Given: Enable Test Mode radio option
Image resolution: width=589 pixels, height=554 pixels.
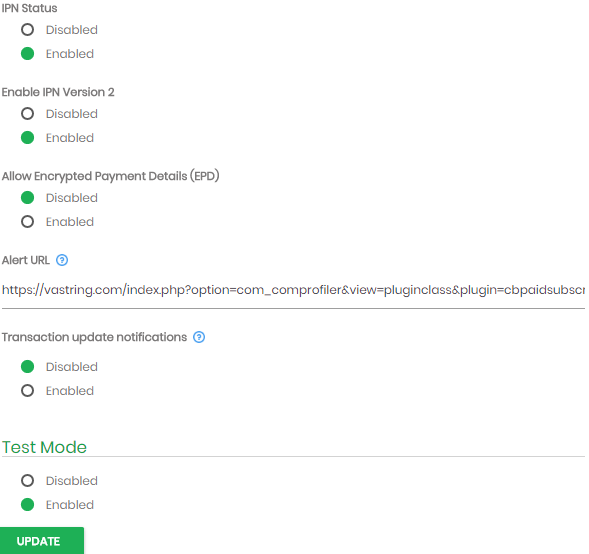Looking at the screenshot, I should [27, 504].
